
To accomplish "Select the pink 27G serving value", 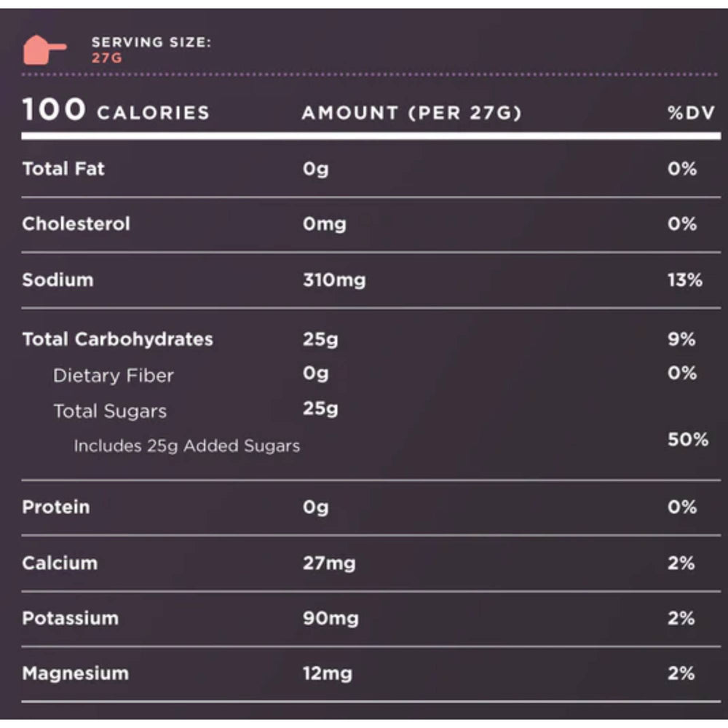I will coord(107,58).
